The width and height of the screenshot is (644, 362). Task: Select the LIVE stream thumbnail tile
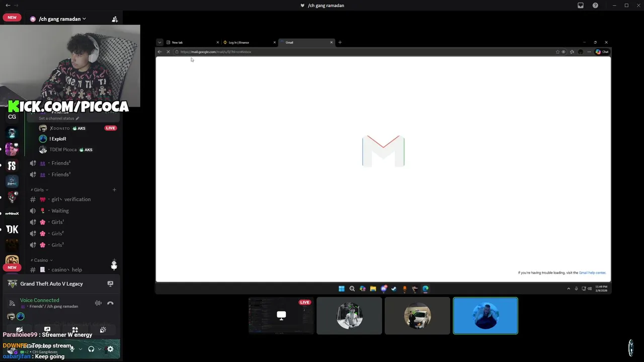point(281,316)
